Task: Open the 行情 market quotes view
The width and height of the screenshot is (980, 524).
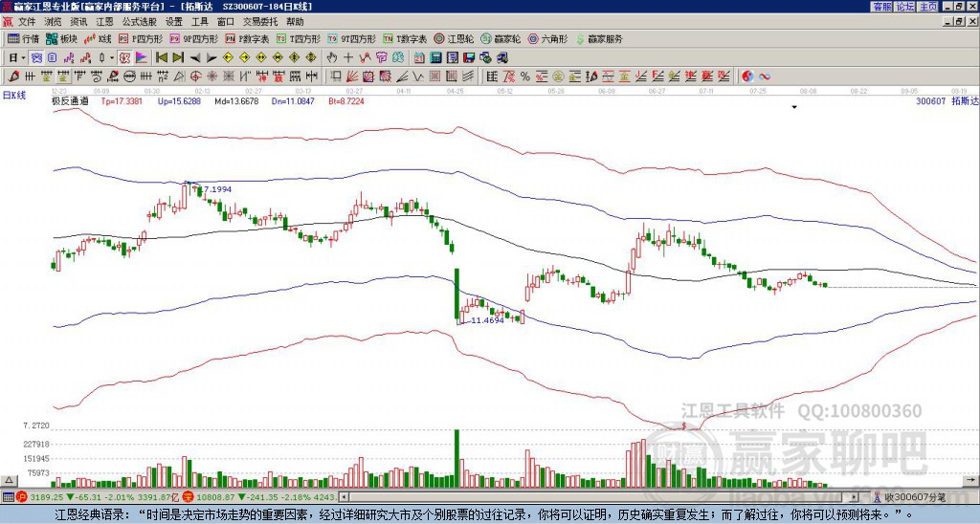Action: pos(23,38)
